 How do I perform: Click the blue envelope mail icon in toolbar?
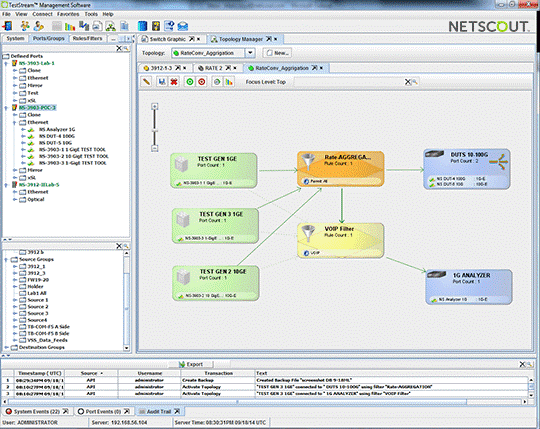183,26
